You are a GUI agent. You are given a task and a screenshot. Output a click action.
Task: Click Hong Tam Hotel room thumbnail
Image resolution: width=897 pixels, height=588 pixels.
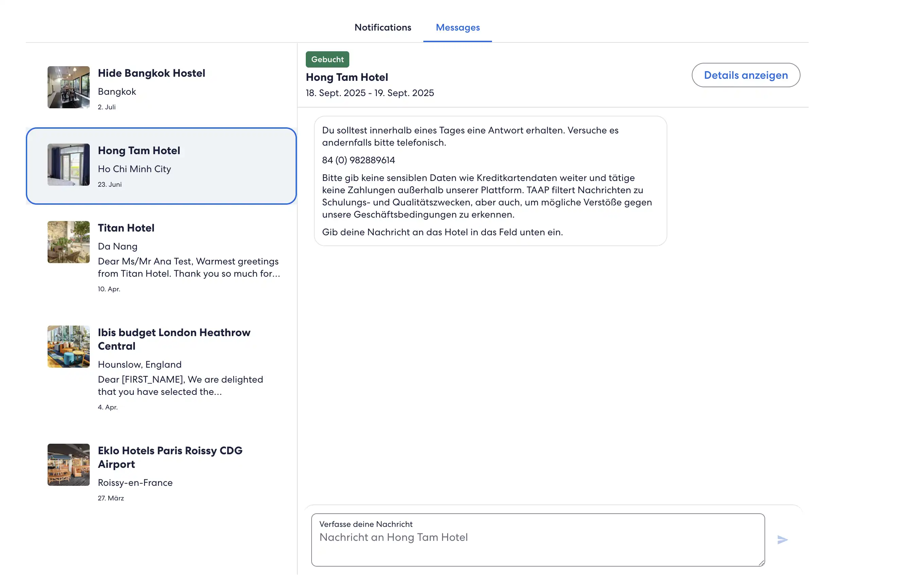pos(68,164)
